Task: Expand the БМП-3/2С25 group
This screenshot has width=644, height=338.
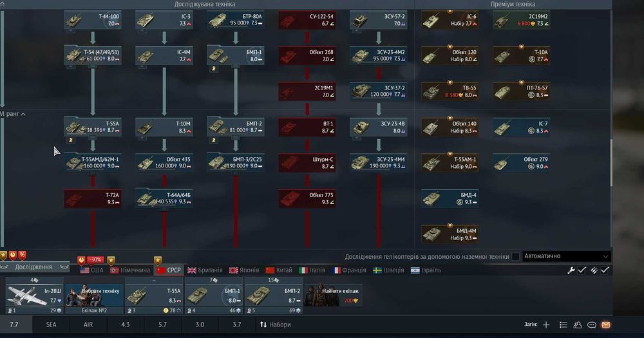Action: (236, 163)
